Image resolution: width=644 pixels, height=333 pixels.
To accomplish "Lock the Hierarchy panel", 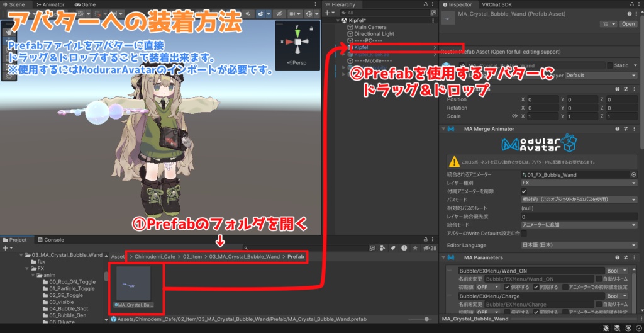I will 425,4.
